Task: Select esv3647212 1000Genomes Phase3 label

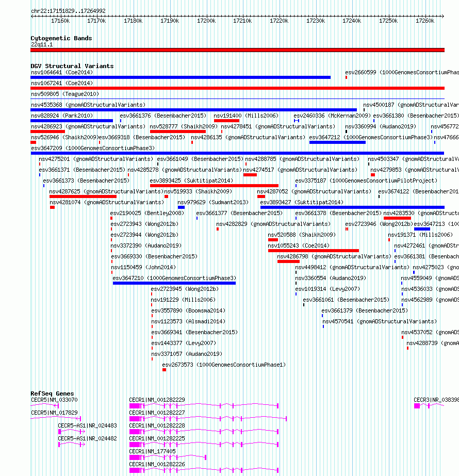Action: coord(371,138)
